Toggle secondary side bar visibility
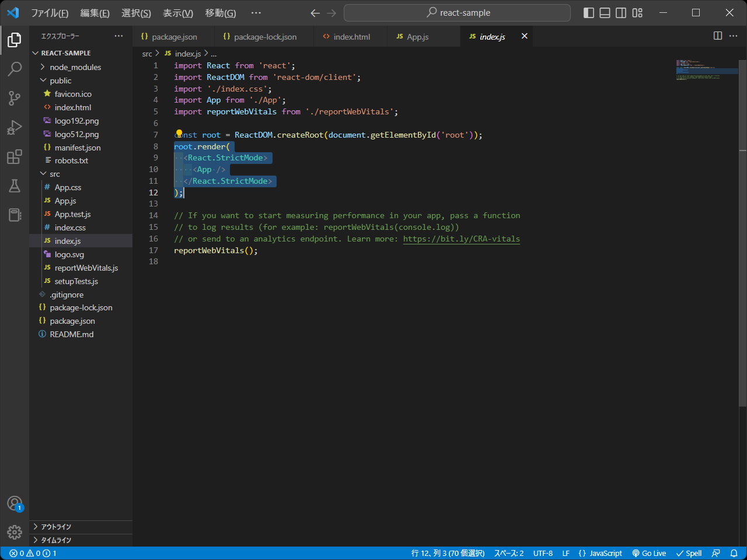 (x=622, y=13)
